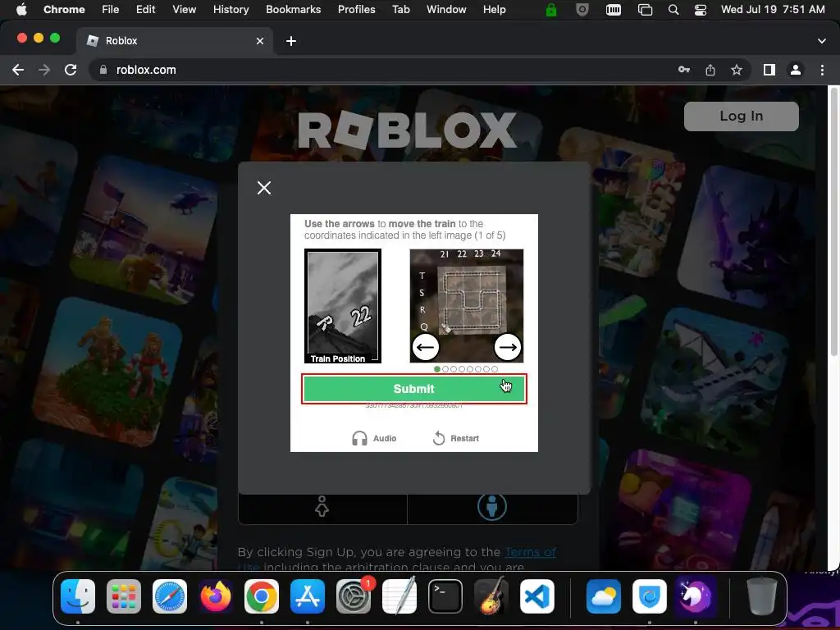Open Visual Studio Code from the Dock
The image size is (840, 630).
coord(537,596)
